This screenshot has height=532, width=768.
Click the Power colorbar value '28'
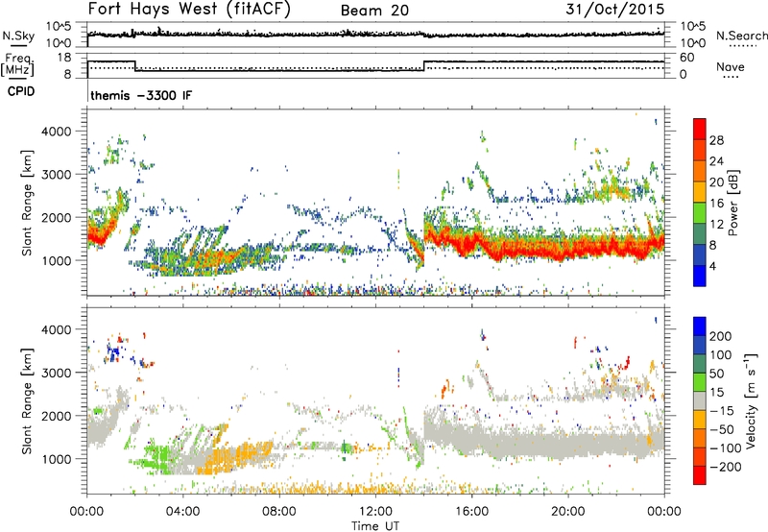pos(716,140)
